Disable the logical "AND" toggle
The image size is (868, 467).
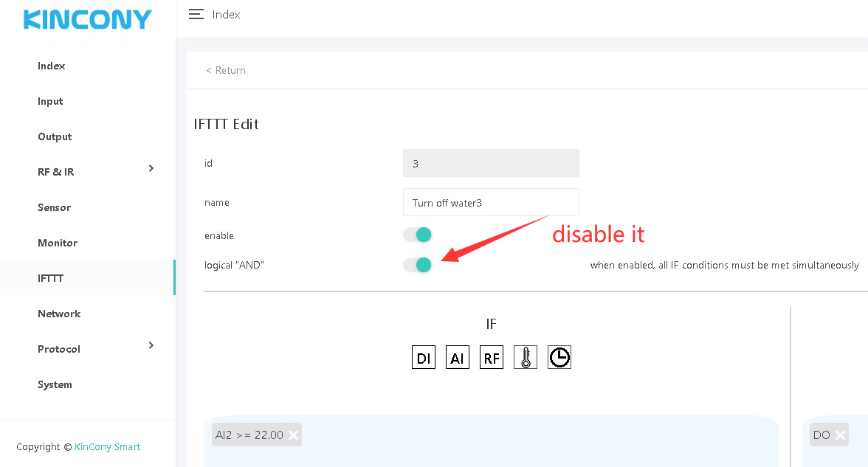point(417,265)
